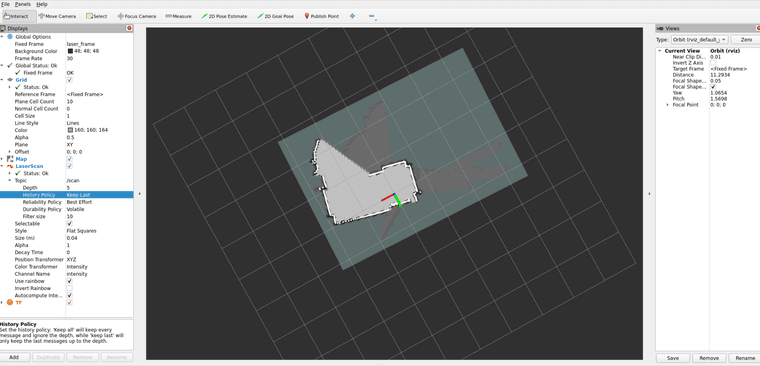Viewport: 760px width, 366px height.
Task: Choose the Select tool in toolbar
Action: coord(96,16)
